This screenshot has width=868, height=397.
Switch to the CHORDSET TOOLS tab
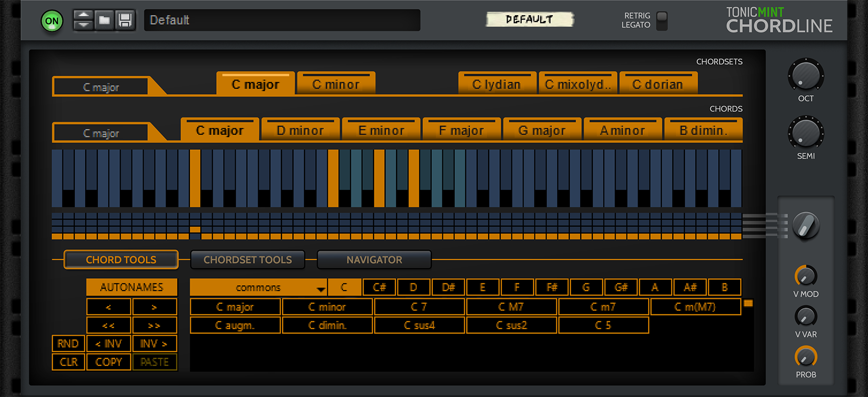point(247,260)
